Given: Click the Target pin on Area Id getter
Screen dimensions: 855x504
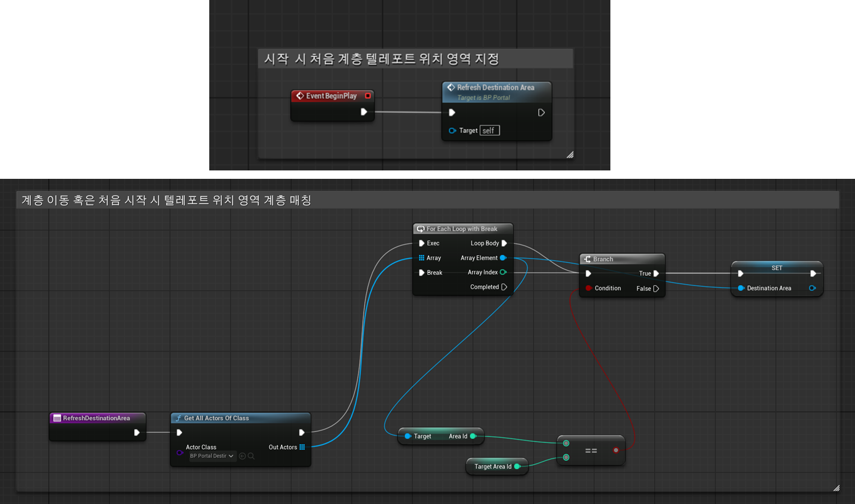Looking at the screenshot, I should (408, 436).
